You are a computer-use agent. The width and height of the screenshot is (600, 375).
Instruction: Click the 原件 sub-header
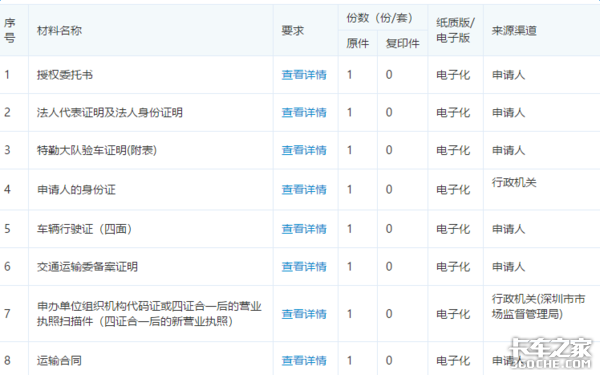(x=357, y=43)
